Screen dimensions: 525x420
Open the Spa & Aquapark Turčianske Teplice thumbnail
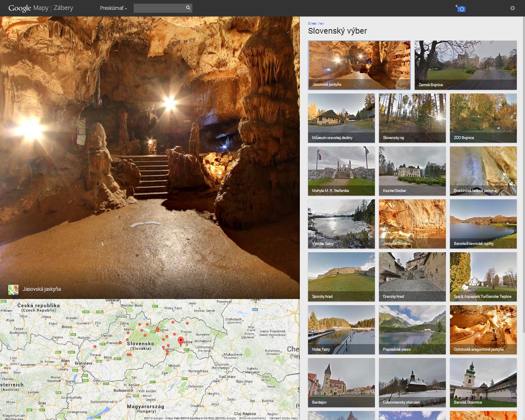(x=483, y=277)
